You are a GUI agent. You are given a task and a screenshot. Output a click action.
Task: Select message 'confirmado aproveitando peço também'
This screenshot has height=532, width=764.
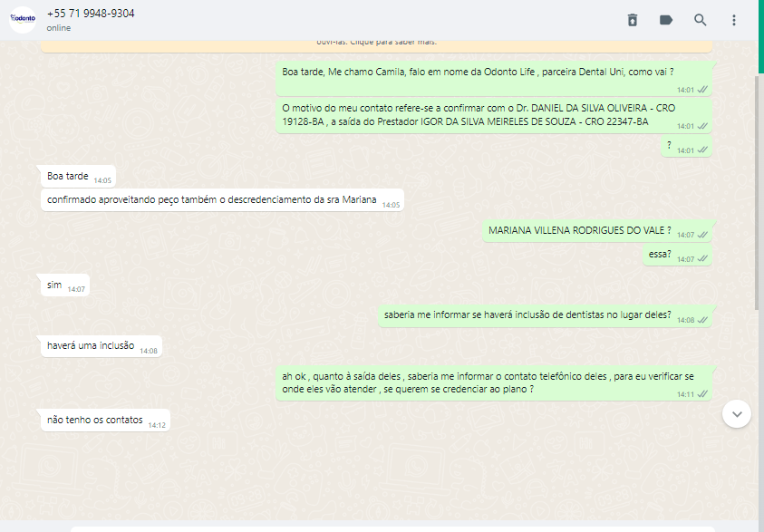(x=222, y=200)
